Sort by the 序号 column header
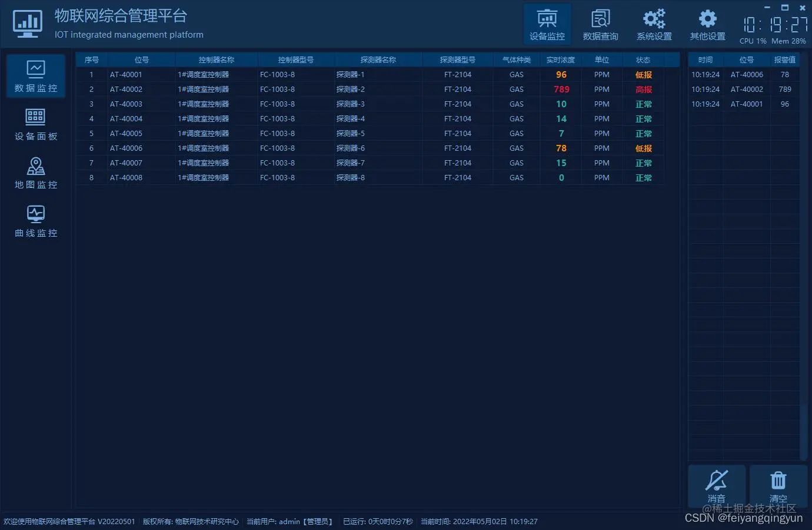The width and height of the screenshot is (812, 530). pyautogui.click(x=91, y=60)
